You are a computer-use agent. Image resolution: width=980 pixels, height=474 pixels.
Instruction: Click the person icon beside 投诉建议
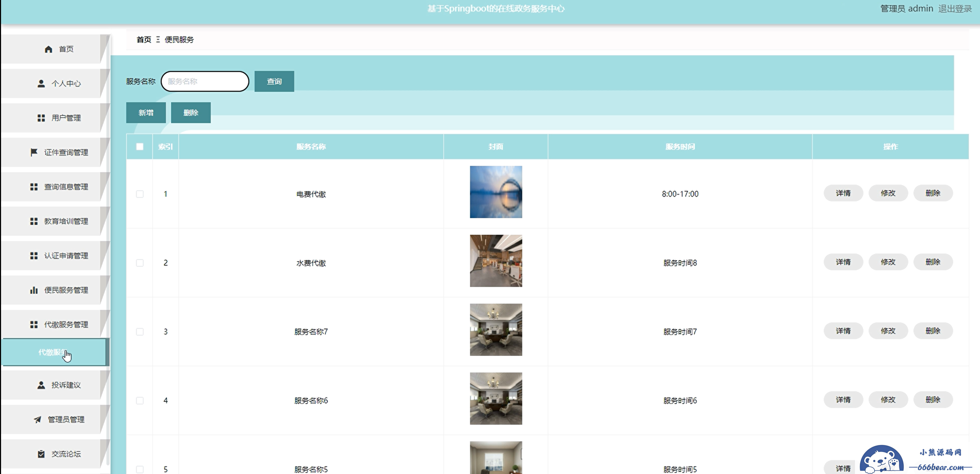tap(41, 385)
